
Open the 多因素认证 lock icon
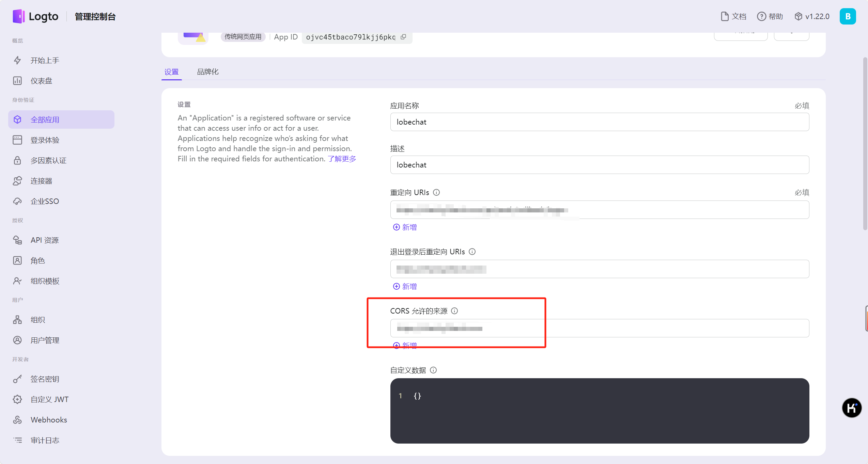click(17, 160)
